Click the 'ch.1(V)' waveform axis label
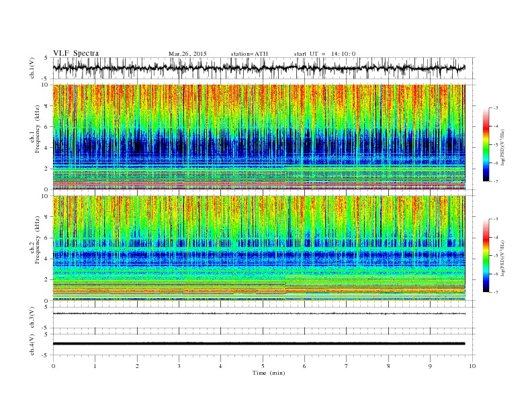This screenshot has height=411, width=532. (32, 68)
